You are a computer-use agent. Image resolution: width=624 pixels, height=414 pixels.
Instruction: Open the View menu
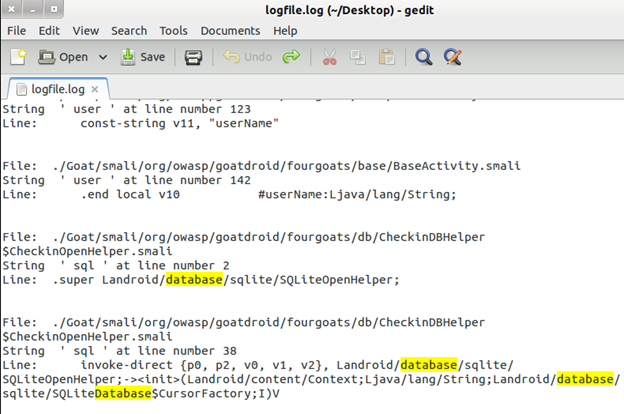click(x=86, y=31)
